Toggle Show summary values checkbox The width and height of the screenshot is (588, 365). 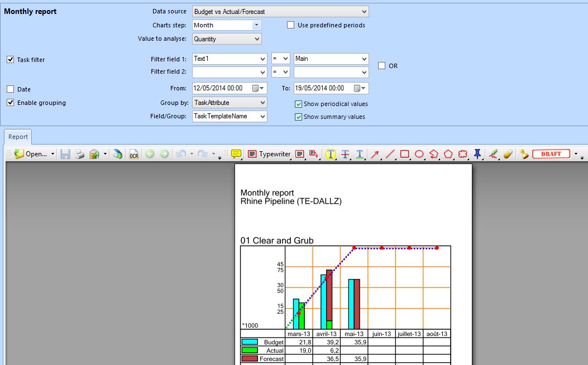point(299,117)
